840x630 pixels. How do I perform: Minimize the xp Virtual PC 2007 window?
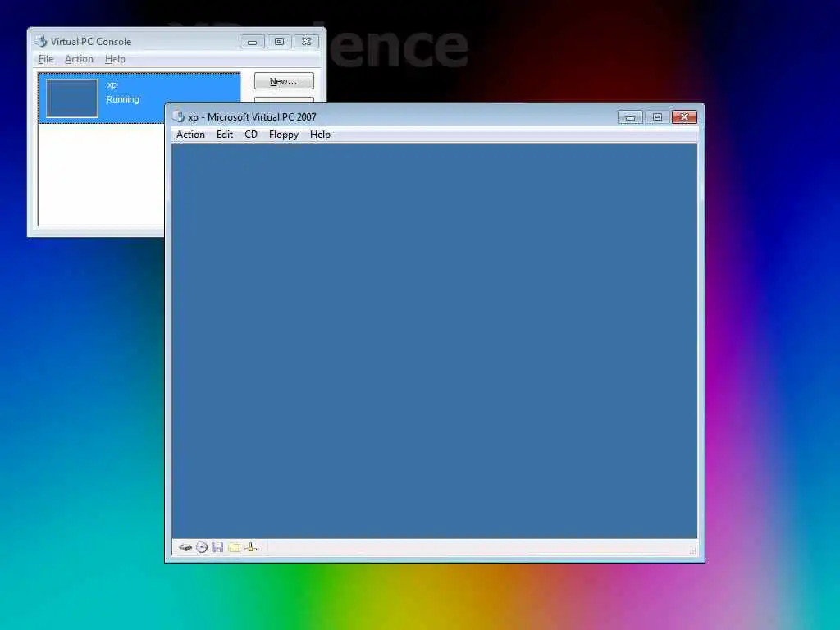tap(630, 116)
